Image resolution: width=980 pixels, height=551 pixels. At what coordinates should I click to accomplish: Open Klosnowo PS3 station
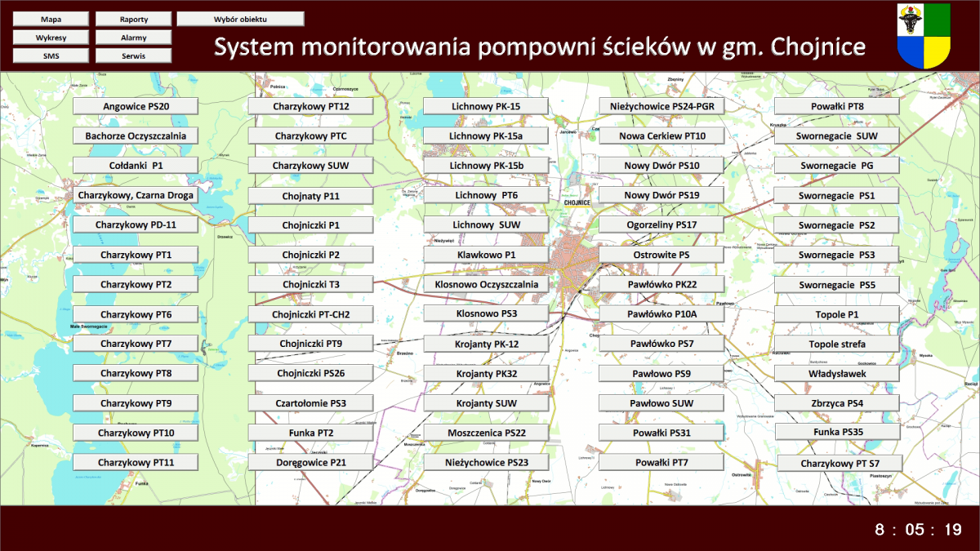coord(487,313)
